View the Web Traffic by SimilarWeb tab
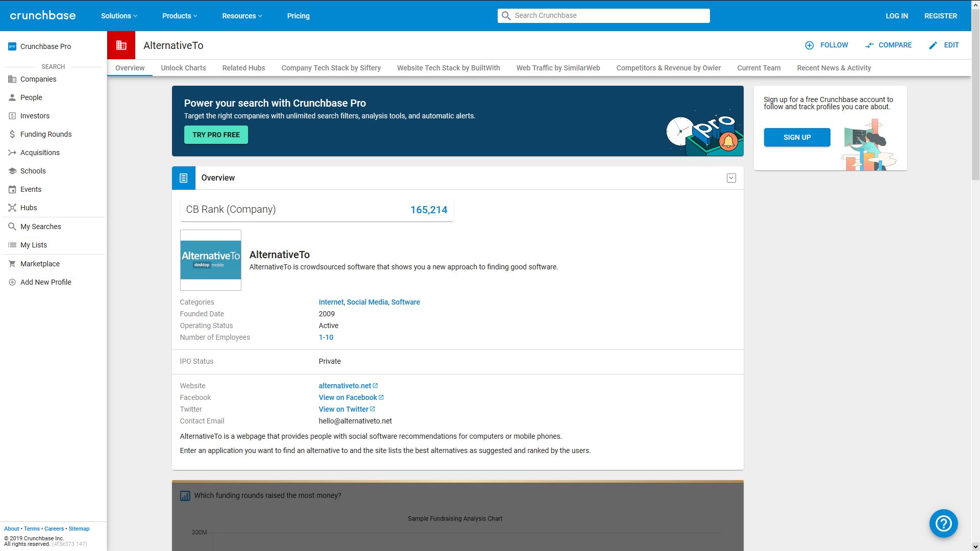Viewport: 980px width, 551px height. pos(558,68)
